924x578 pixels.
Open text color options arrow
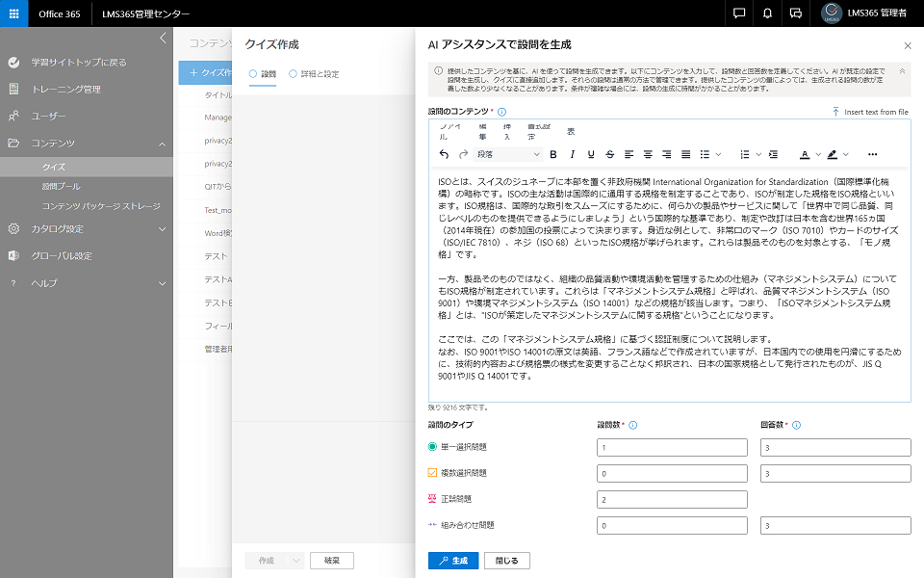(x=818, y=154)
